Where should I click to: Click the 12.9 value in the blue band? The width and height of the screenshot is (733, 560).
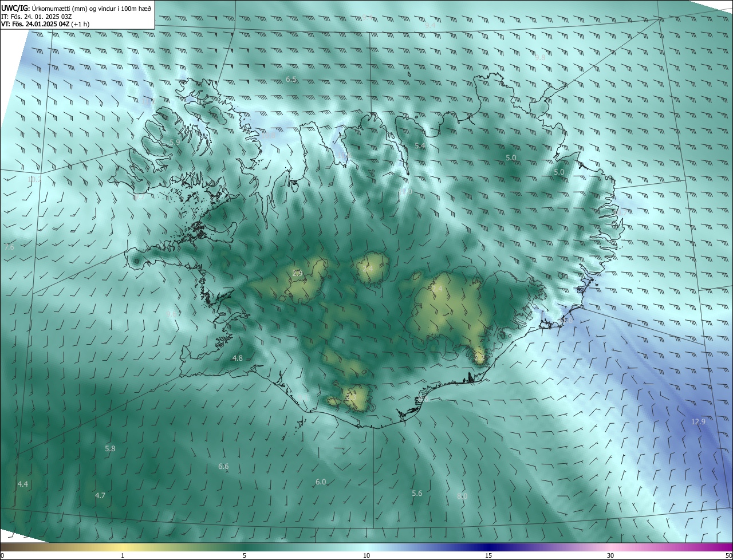coord(698,421)
